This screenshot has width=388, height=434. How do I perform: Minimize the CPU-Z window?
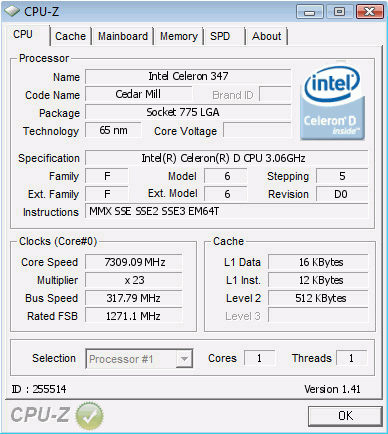310,12
